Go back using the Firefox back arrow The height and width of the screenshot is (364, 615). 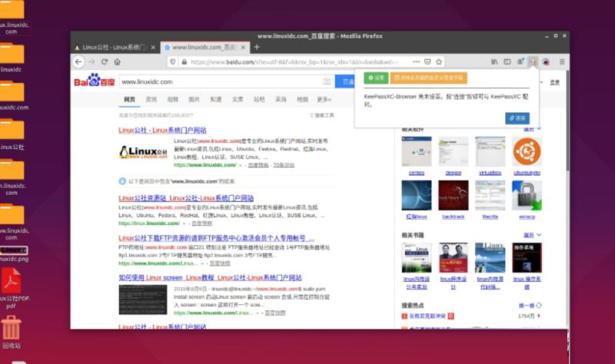coord(78,62)
